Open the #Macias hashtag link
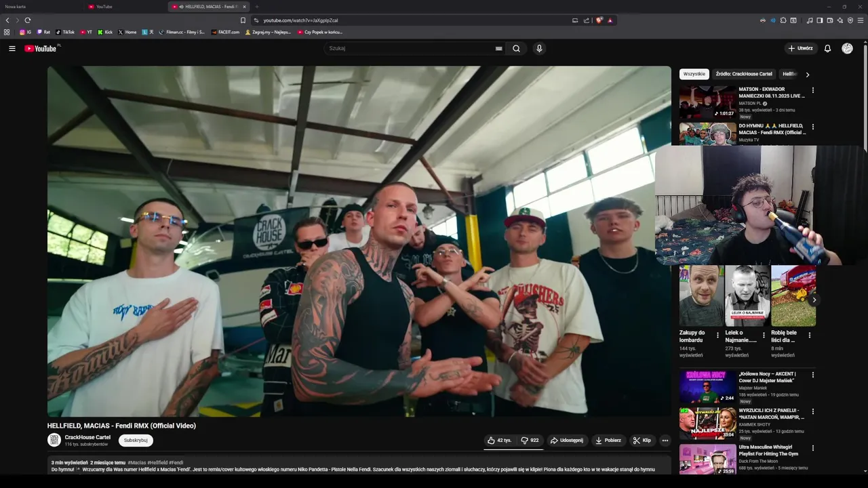Image resolution: width=868 pixels, height=488 pixels. click(x=137, y=463)
